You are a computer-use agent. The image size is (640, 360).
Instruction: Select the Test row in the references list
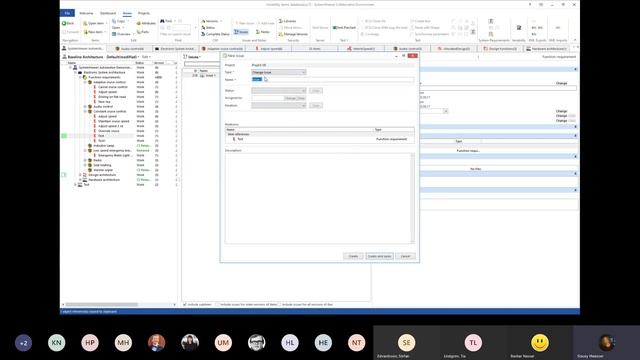(x=320, y=139)
